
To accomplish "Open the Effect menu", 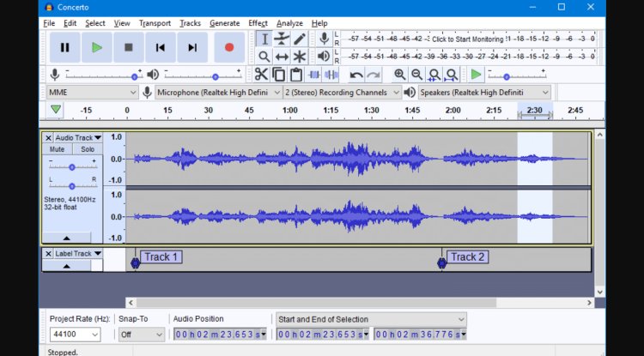I will pos(258,23).
